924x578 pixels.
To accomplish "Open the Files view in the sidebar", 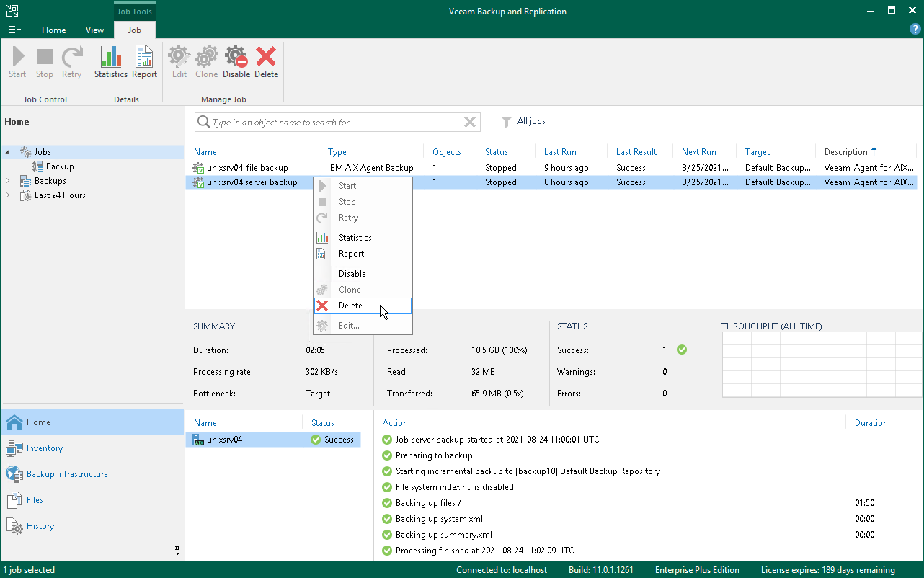I will (35, 500).
